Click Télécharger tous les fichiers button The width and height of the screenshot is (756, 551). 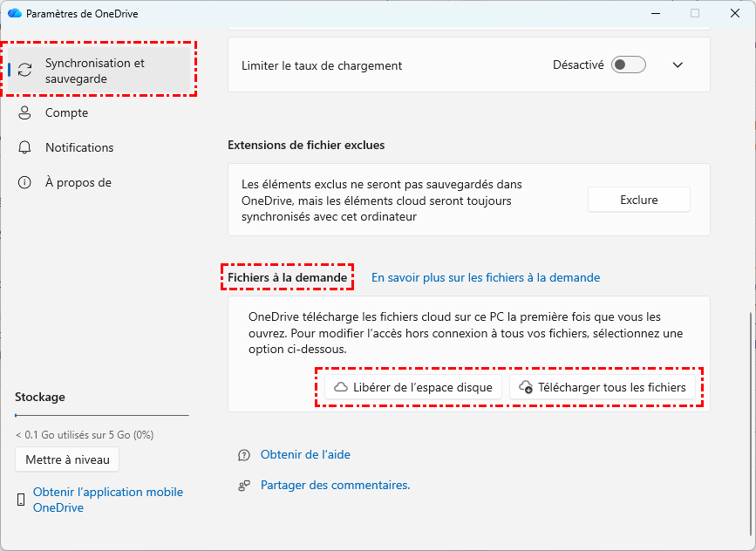[x=603, y=387]
